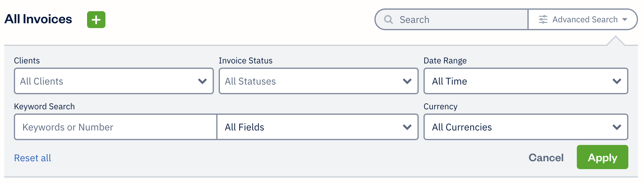Open the All Fields dropdown
Viewport: 644px width, 183px height.
(x=317, y=127)
